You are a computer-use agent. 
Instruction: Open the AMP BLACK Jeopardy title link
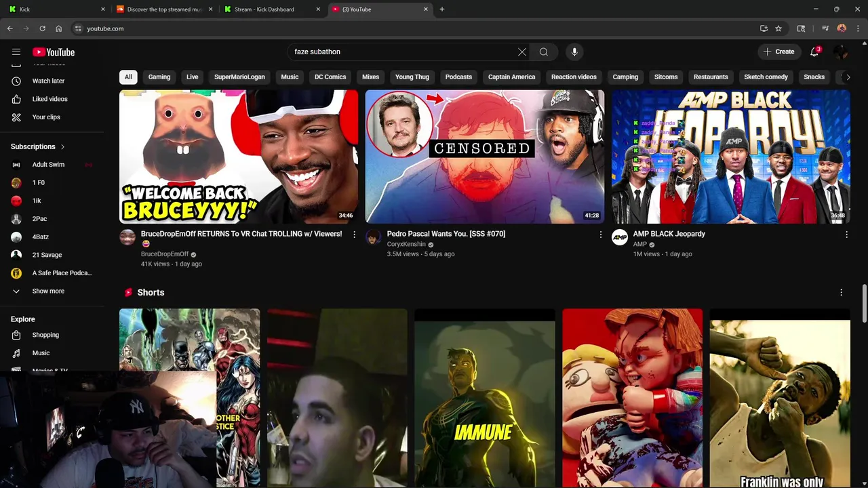coord(669,234)
